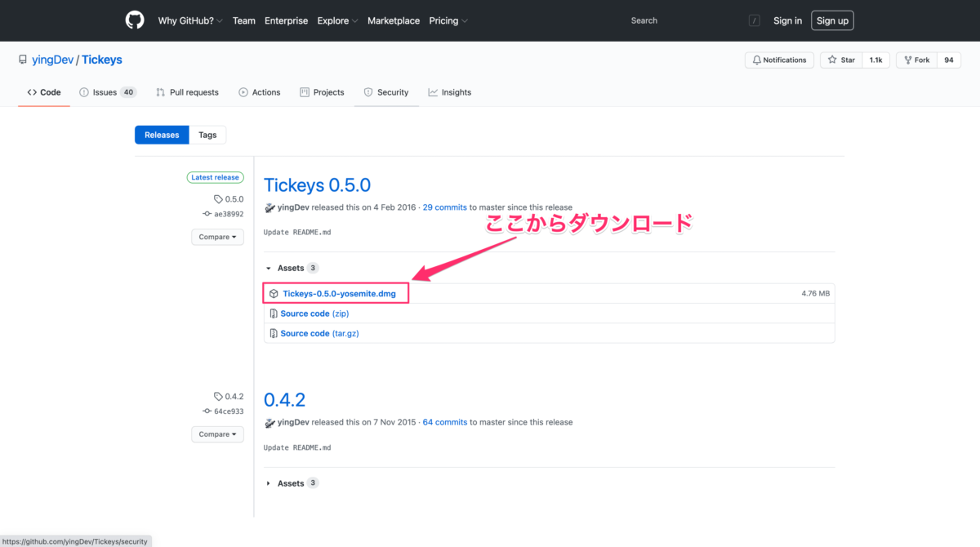The height and width of the screenshot is (547, 980).
Task: Select the commit icon beside ae38992
Action: point(207,214)
